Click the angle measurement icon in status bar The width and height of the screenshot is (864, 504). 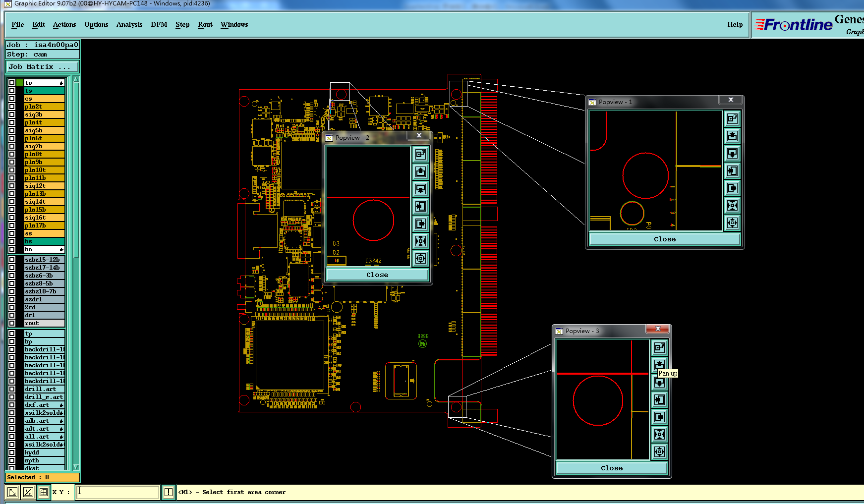[28, 492]
